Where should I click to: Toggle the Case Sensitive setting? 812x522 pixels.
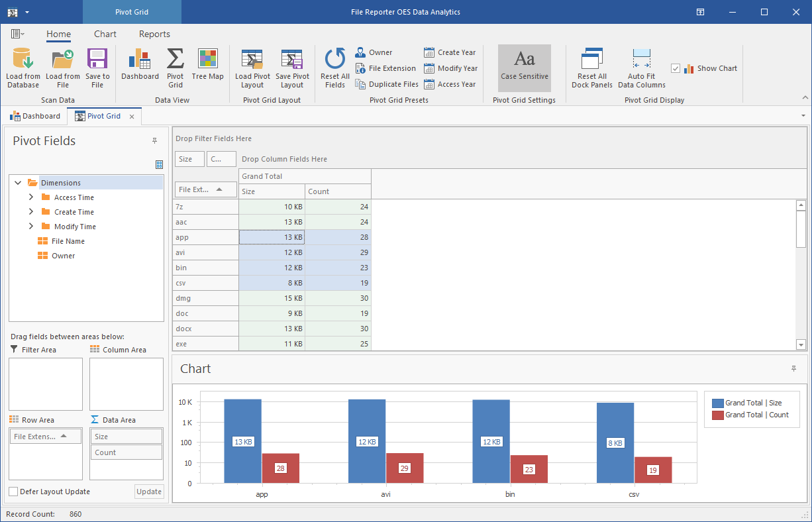pyautogui.click(x=524, y=68)
